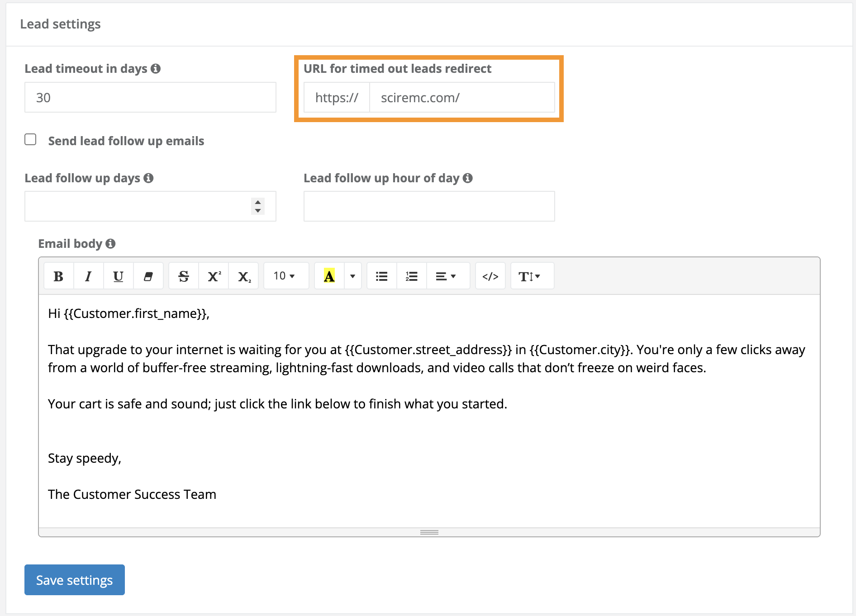This screenshot has height=616, width=856.
Task: Insert an ordered numbered list
Action: point(411,275)
